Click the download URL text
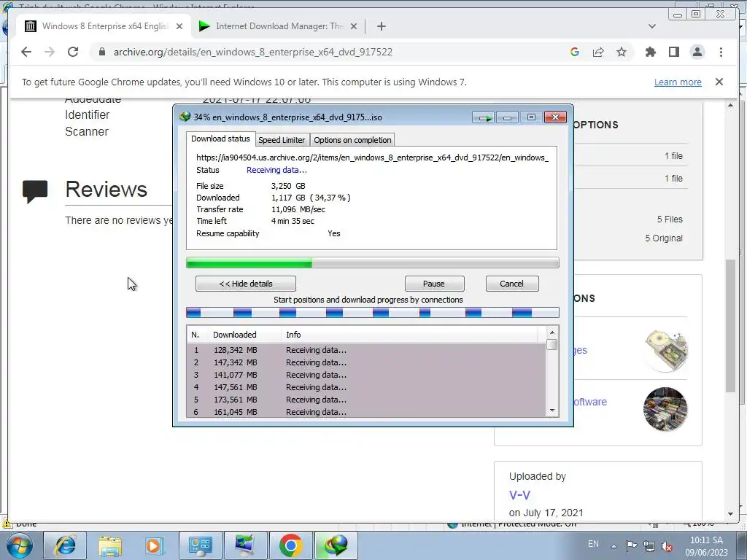This screenshot has height=560, width=747. (373, 157)
